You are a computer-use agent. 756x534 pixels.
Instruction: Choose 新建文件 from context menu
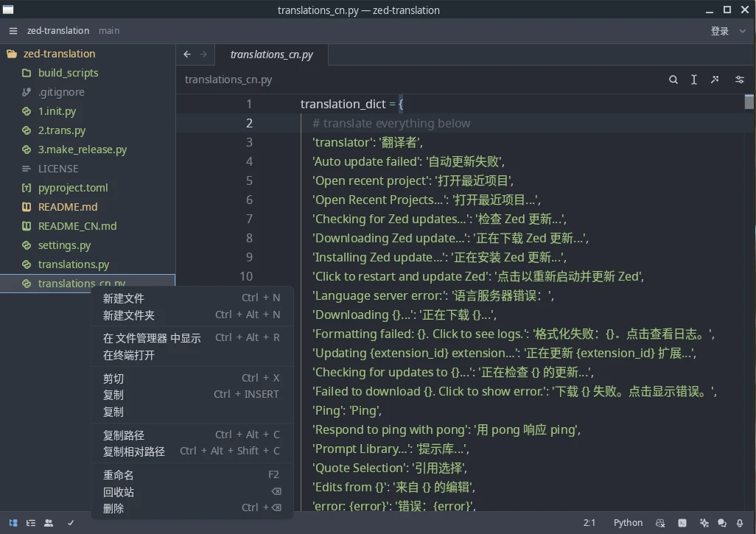coord(192,298)
